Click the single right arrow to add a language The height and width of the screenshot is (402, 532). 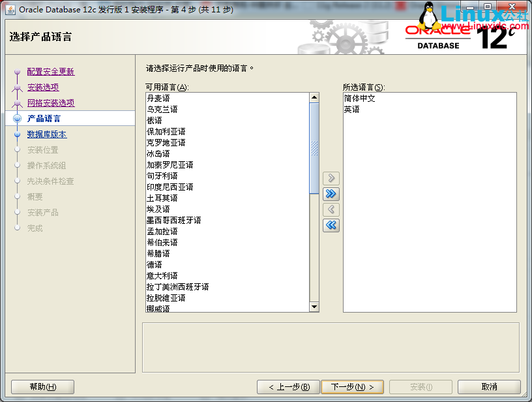click(x=331, y=178)
